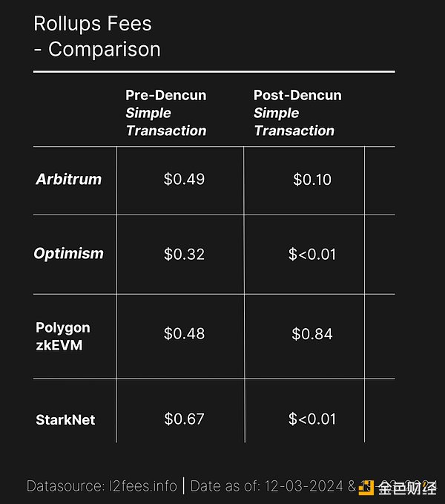
Task: Select the StarkNet row label
Action: [x=65, y=419]
